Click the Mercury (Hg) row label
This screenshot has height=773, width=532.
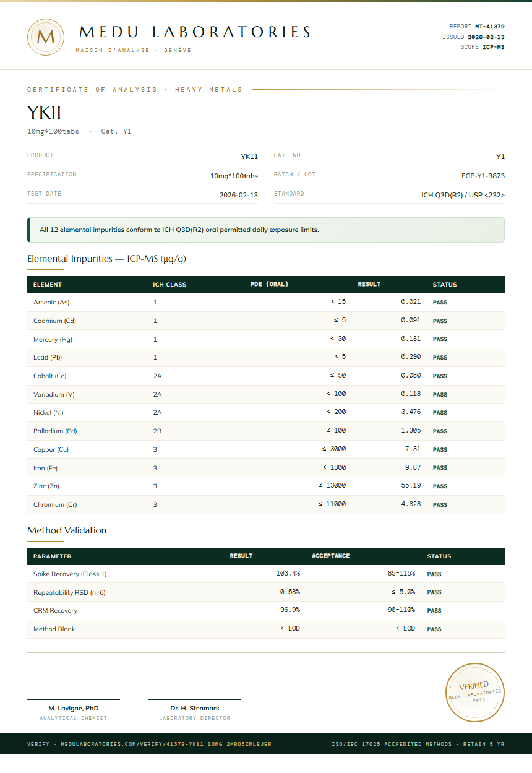point(53,339)
